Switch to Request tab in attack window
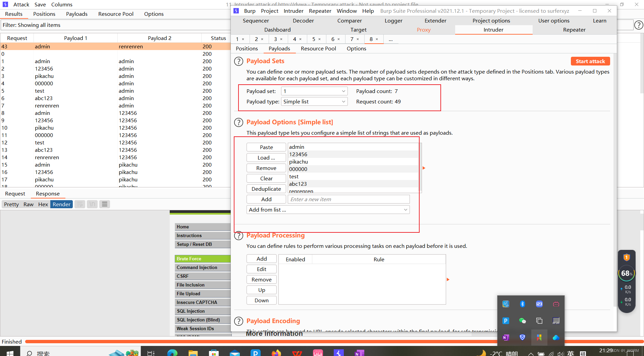This screenshot has height=356, width=644. [15, 194]
